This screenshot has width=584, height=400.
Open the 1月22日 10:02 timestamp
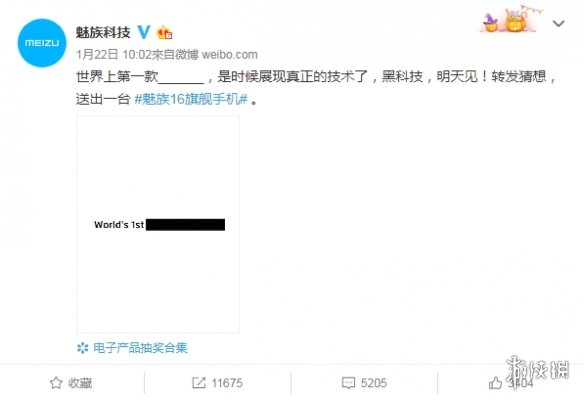pyautogui.click(x=114, y=55)
